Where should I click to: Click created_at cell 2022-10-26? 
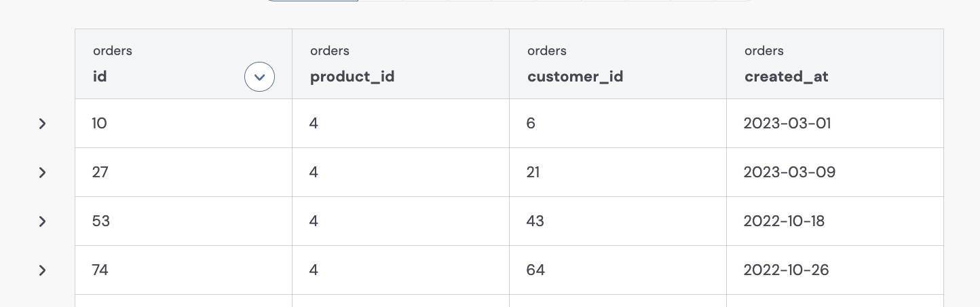click(835, 270)
